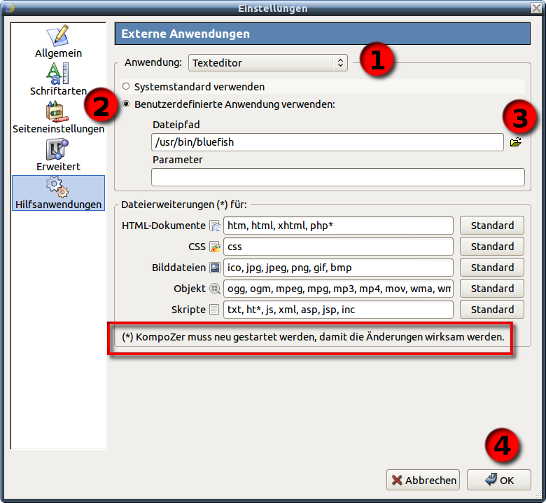Screen dimensions: 546x503
Task: Click the Dateipfad input field
Action: tap(327, 142)
